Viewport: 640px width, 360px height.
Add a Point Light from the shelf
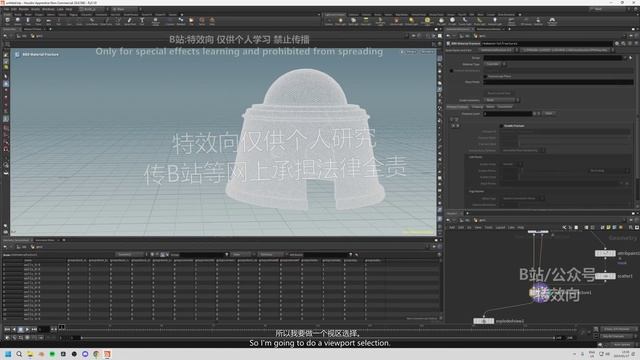click(x=340, y=21)
